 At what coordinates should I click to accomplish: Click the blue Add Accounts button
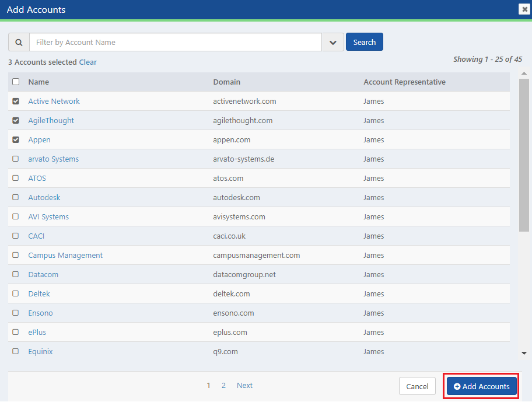[481, 386]
